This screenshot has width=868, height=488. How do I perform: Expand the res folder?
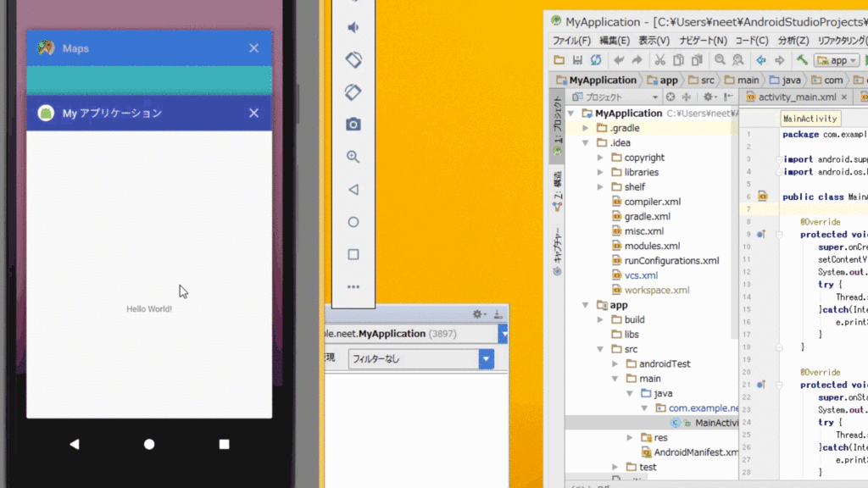point(630,438)
